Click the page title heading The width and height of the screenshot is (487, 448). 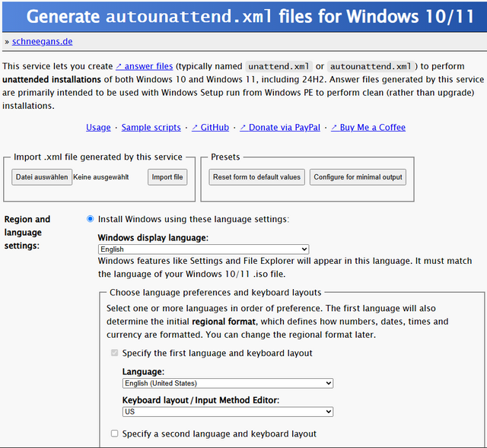250,17
